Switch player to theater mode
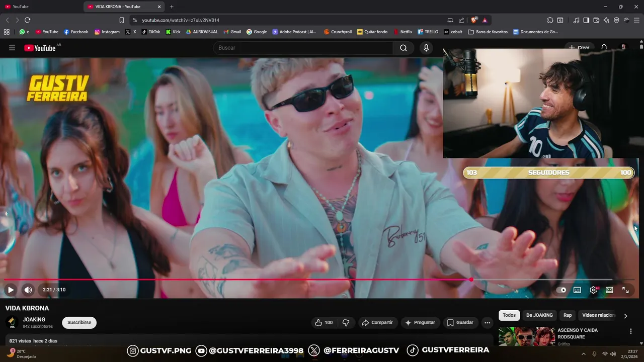 [x=609, y=290]
